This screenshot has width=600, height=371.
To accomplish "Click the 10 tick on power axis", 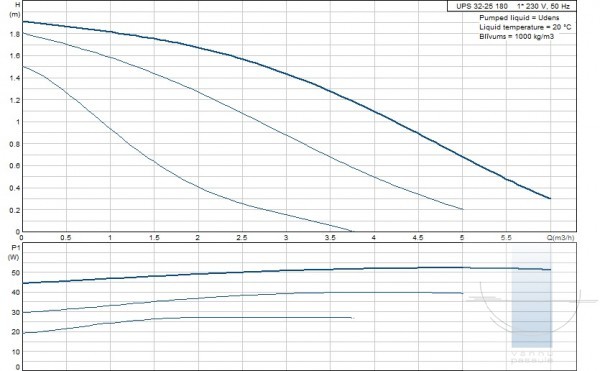I will 16,351.
